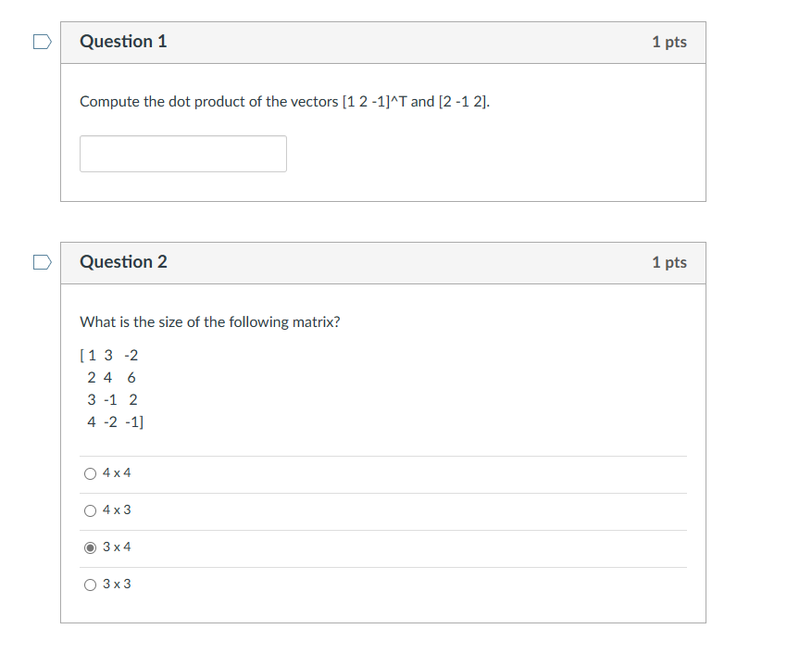Image resolution: width=812 pixels, height=654 pixels.
Task: Click the 1 pts label on Question 2
Action: click(x=669, y=262)
